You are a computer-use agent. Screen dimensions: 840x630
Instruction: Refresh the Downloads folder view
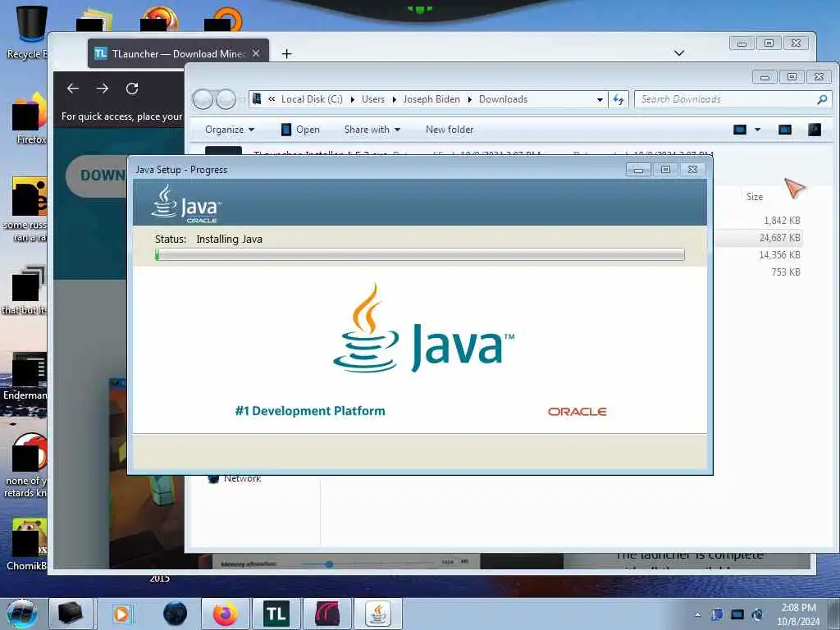(x=619, y=99)
